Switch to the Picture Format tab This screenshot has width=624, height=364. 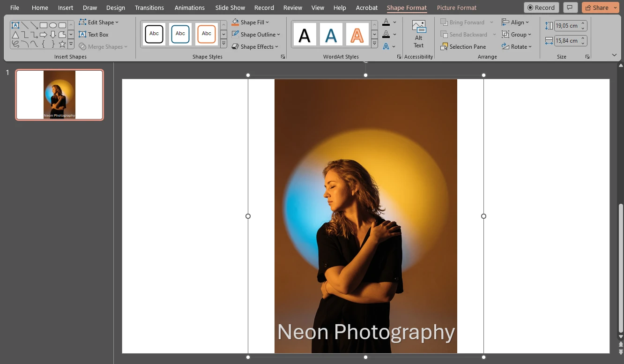pos(456,7)
